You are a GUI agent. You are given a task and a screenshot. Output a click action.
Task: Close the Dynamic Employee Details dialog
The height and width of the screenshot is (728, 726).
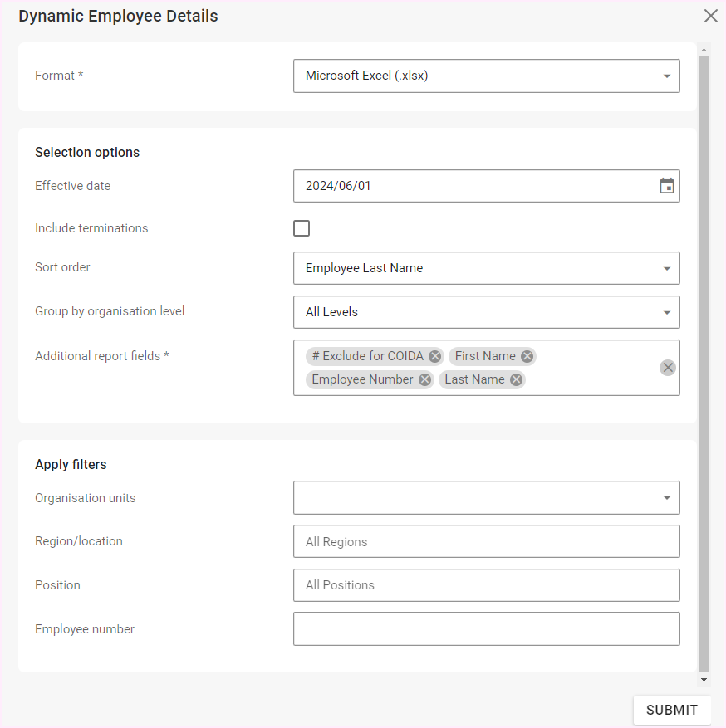pyautogui.click(x=710, y=16)
